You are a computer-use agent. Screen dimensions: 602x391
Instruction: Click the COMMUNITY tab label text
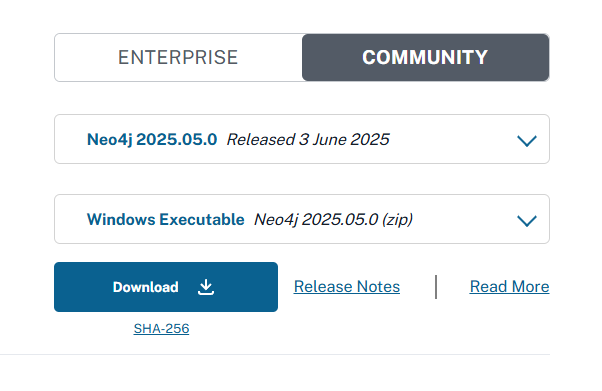(x=425, y=58)
